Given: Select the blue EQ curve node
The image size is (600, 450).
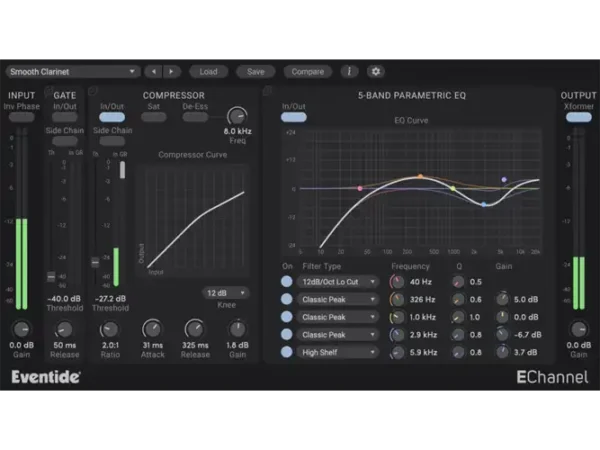Looking at the screenshot, I should click(484, 205).
